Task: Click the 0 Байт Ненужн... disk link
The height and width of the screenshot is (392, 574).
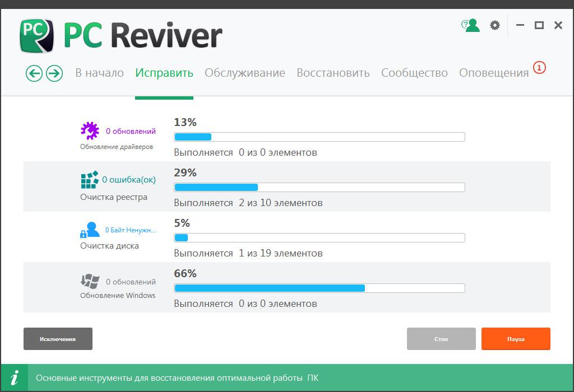Action: coord(131,230)
